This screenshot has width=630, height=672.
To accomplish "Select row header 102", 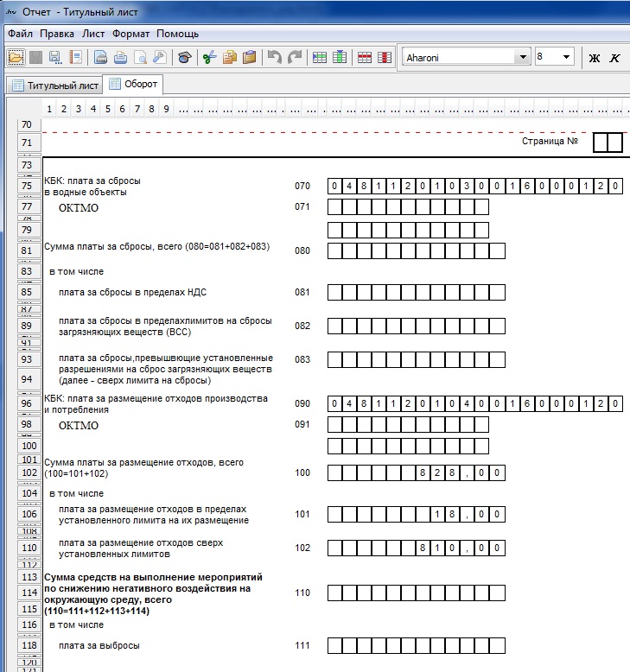I will [29, 472].
